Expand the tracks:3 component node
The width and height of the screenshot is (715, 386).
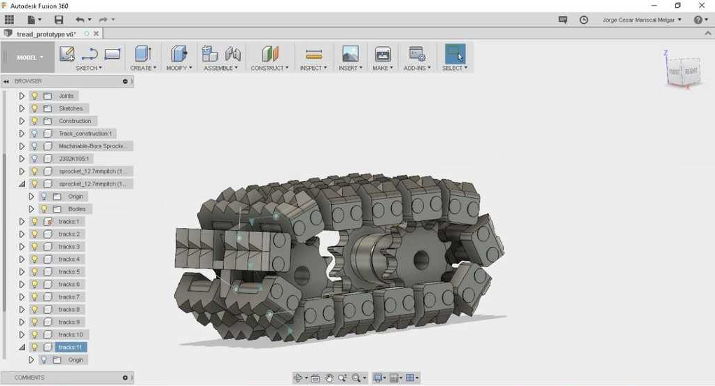tap(21, 247)
